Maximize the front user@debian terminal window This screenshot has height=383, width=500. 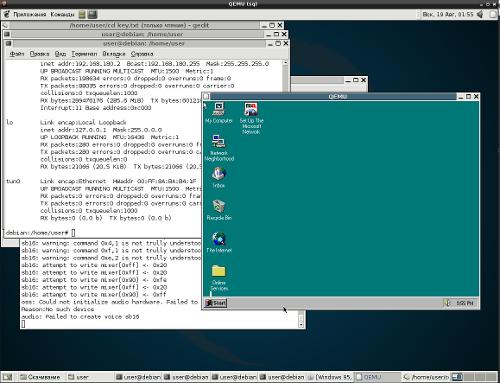pos(278,43)
